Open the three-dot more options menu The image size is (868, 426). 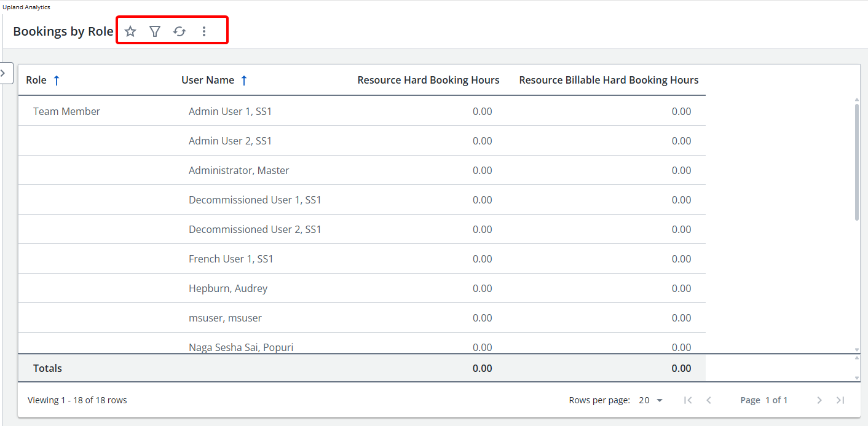pyautogui.click(x=204, y=31)
